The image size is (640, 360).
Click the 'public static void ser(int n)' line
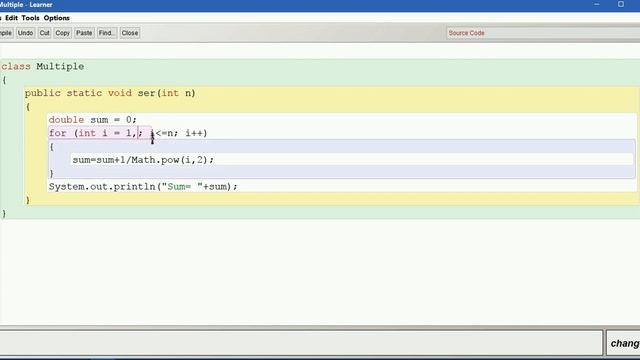(110, 93)
